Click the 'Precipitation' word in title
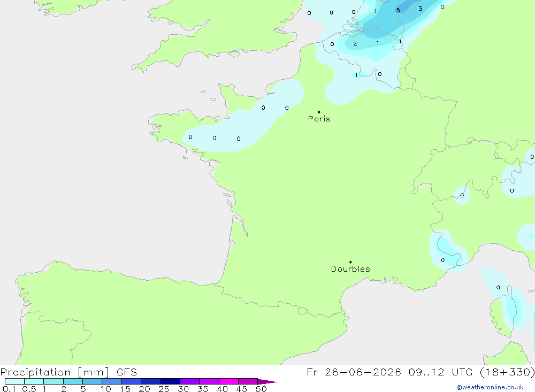The height and width of the screenshot is (392, 535). (35, 372)
